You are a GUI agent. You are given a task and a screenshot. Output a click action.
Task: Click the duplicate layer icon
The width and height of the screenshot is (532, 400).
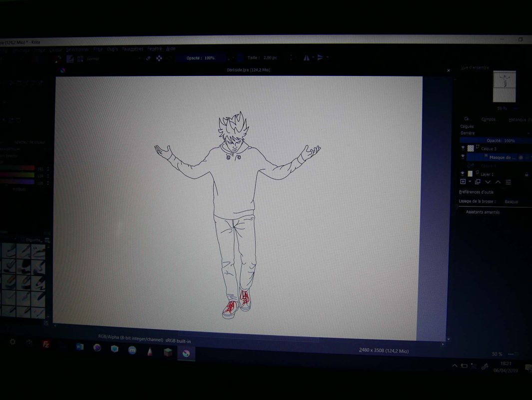click(x=478, y=182)
